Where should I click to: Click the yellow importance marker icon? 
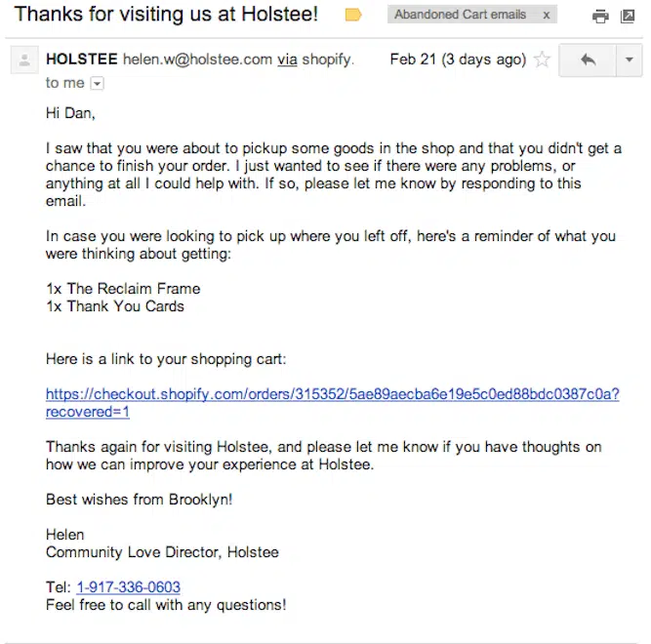(353, 16)
